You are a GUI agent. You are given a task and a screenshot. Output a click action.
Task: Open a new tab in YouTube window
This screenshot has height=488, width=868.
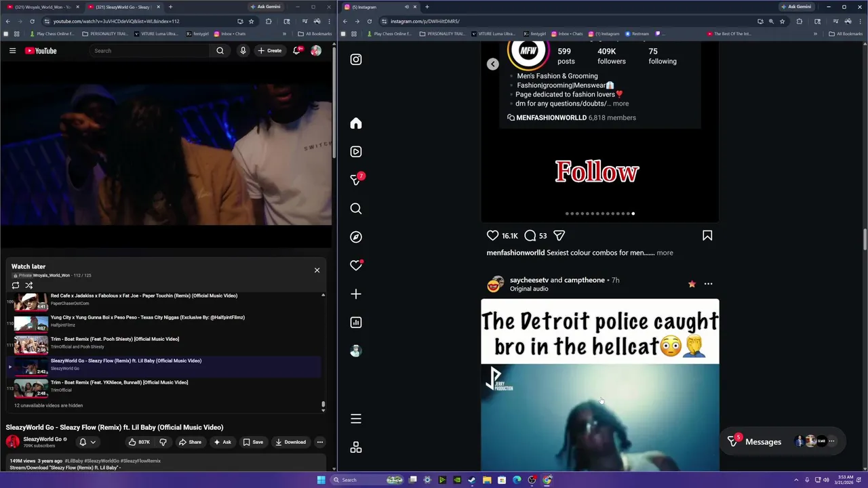170,7
